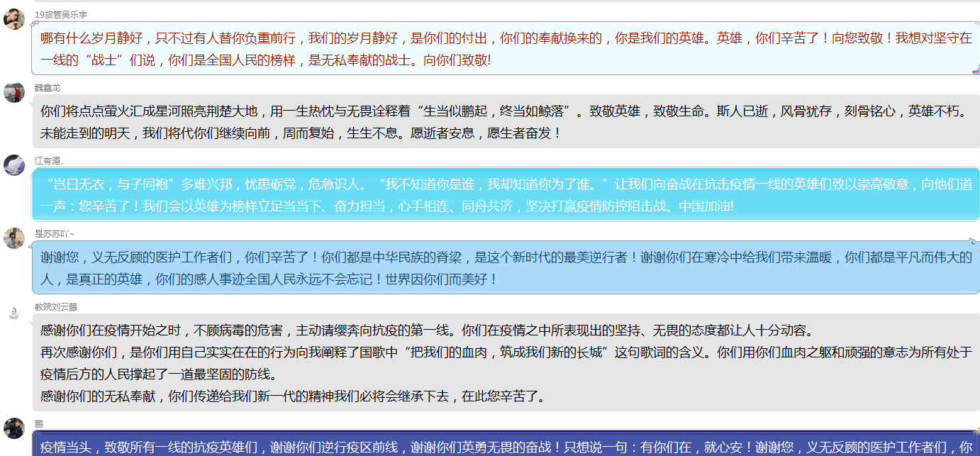Open the sender name 魏鑫龙
Image resolution: width=980 pixels, height=456 pixels.
click(x=48, y=88)
